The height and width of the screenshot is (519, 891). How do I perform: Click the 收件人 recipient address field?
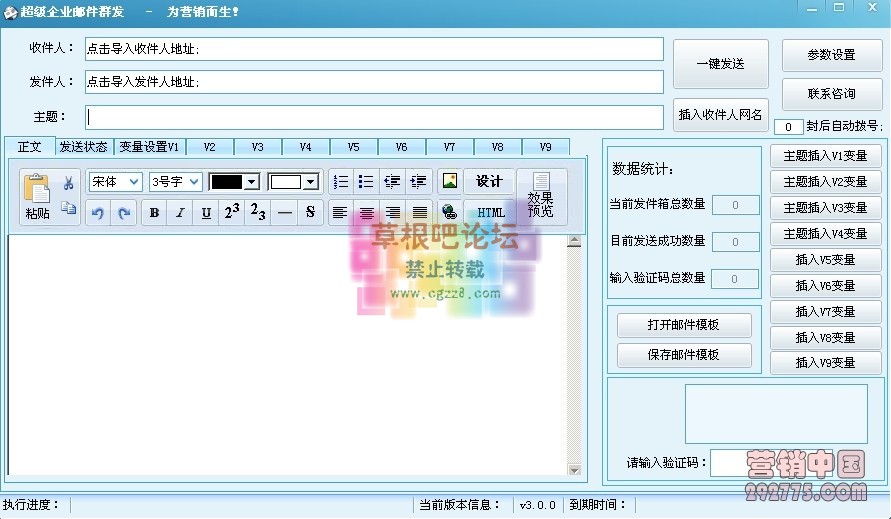[374, 49]
